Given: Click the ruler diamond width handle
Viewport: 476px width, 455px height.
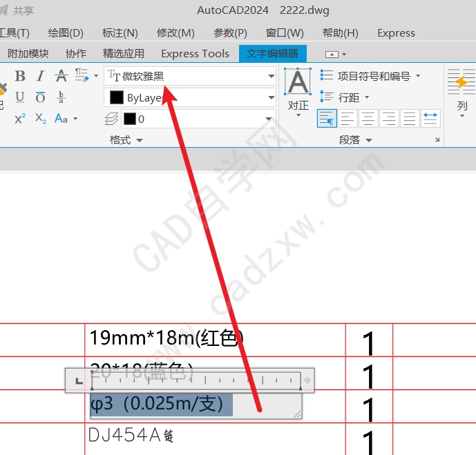Looking at the screenshot, I should coord(307,380).
